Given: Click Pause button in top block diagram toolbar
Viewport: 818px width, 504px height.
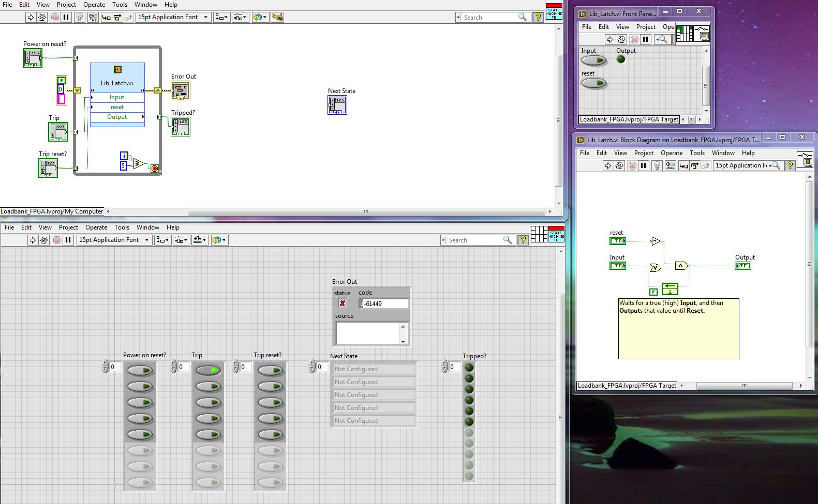Looking at the screenshot, I should [x=66, y=17].
